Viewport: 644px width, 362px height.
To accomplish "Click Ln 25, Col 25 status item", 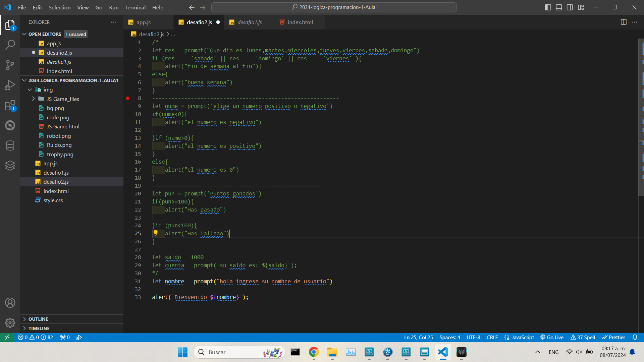I will point(418,337).
